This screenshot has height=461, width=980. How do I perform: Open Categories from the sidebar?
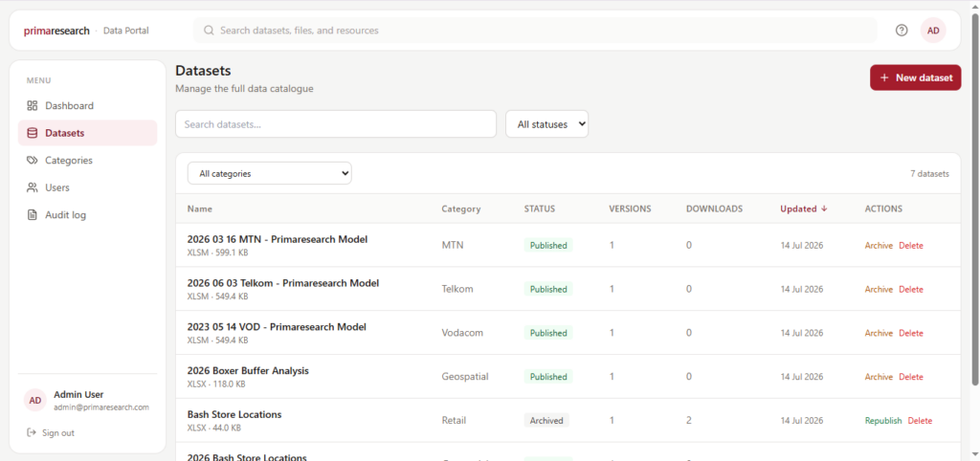[x=87, y=161]
